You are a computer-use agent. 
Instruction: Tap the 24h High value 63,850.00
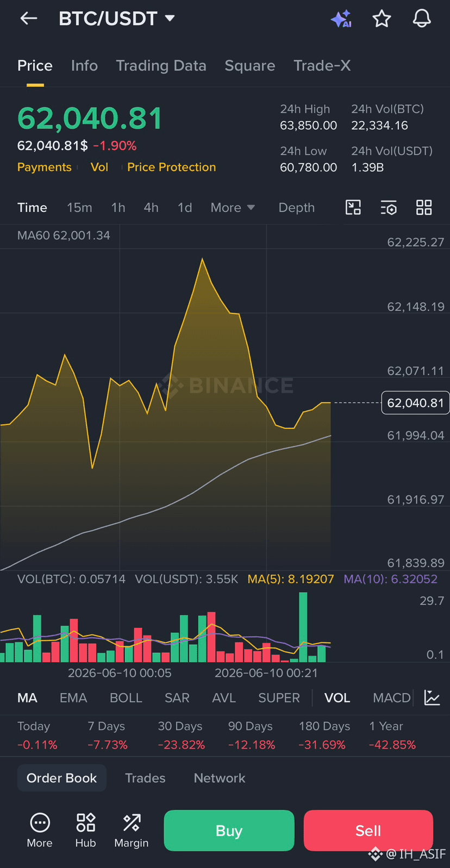click(x=309, y=125)
